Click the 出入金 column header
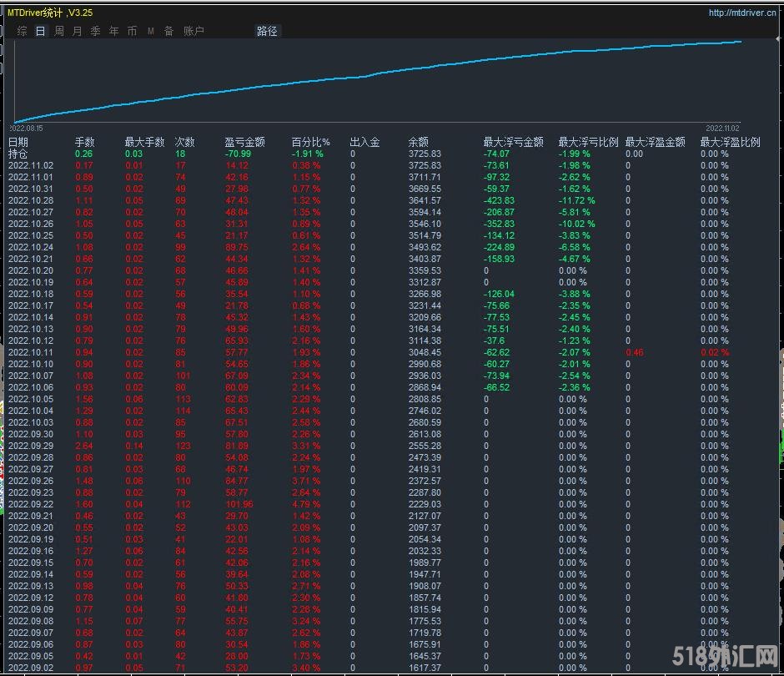 [x=364, y=142]
